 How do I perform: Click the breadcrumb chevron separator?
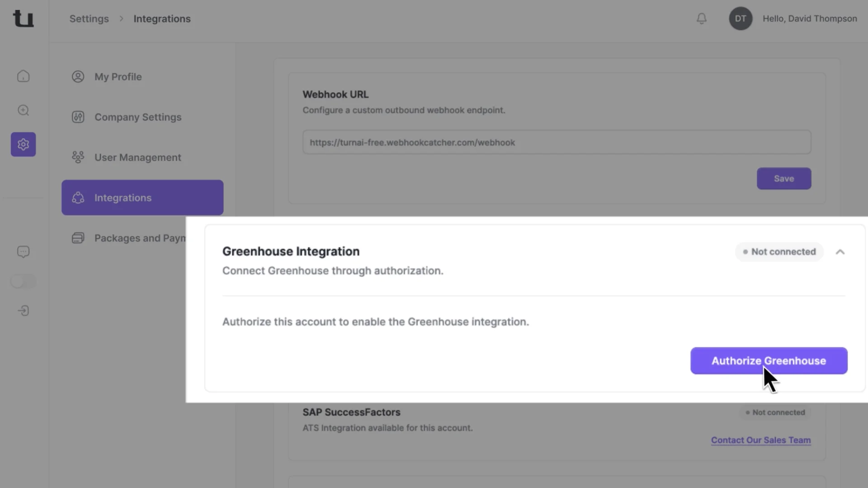coord(121,19)
